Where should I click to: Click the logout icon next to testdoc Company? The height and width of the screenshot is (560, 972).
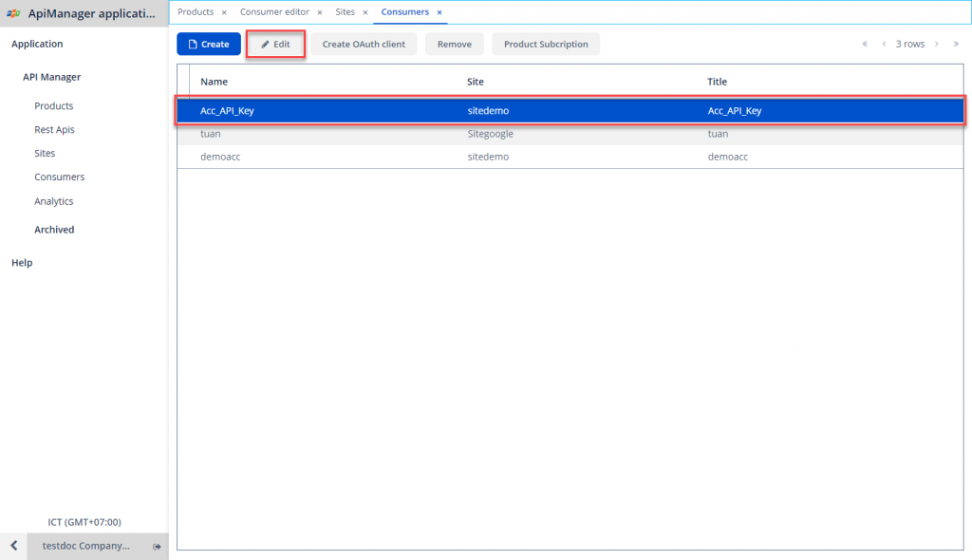158,546
